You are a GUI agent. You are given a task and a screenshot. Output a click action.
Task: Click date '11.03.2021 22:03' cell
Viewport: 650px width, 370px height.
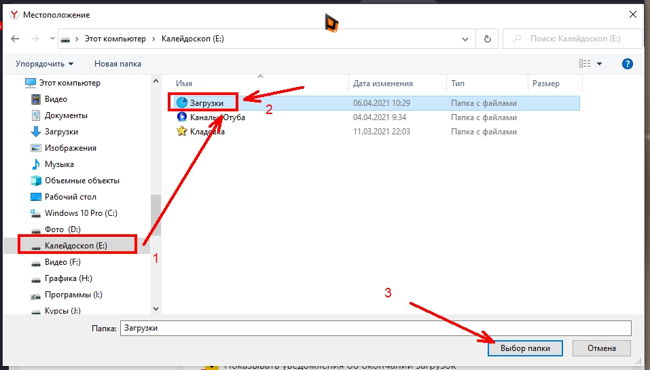381,132
